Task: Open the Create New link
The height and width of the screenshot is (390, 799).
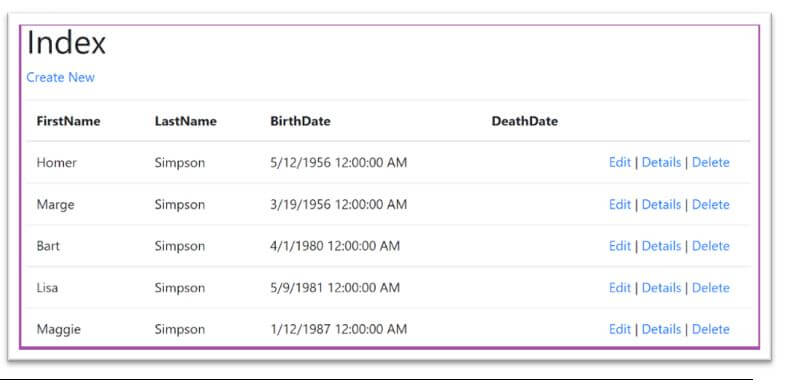Action: point(61,77)
